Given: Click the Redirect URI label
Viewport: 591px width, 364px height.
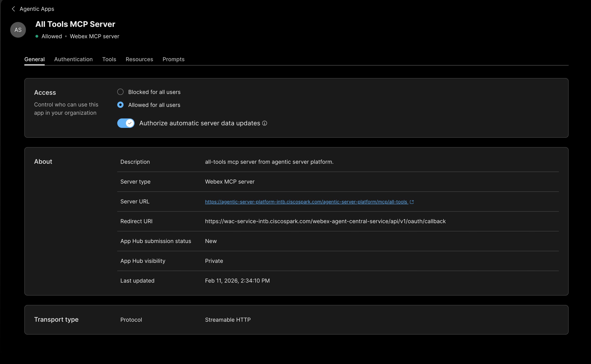Looking at the screenshot, I should (x=136, y=221).
